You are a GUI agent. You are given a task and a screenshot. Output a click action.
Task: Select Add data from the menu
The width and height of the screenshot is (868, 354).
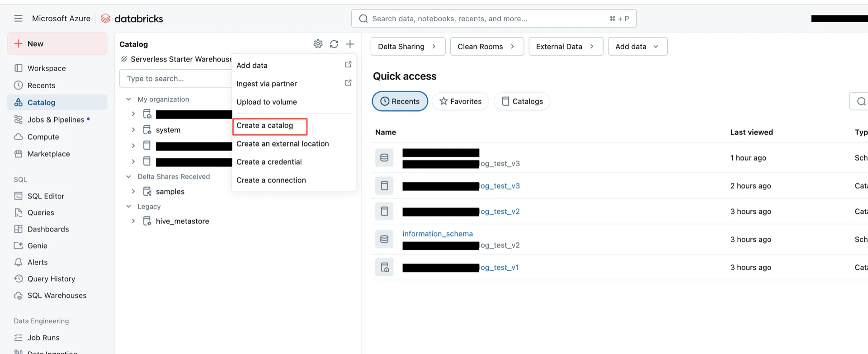coord(294,65)
